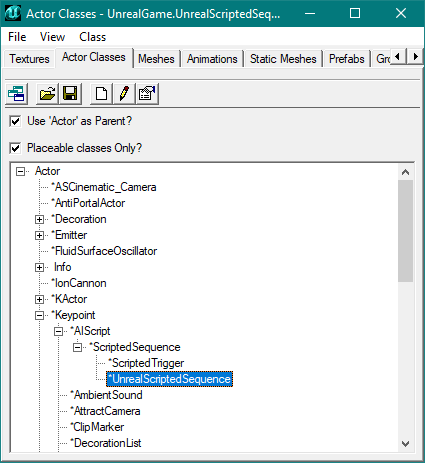Select the Actor root class

point(48,171)
